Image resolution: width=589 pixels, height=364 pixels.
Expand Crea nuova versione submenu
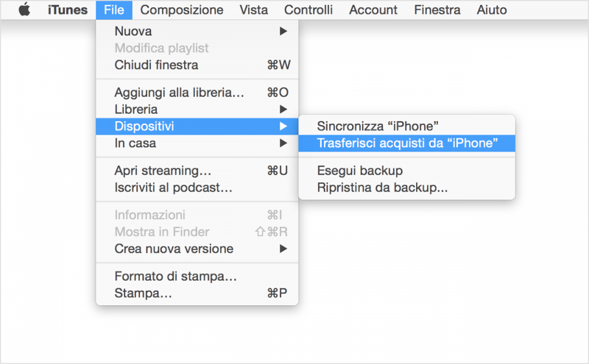[197, 249]
